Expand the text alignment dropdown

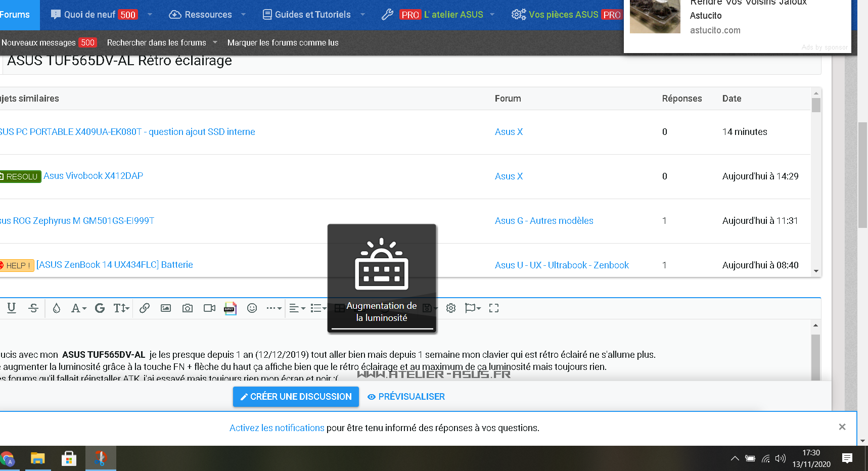click(x=297, y=308)
